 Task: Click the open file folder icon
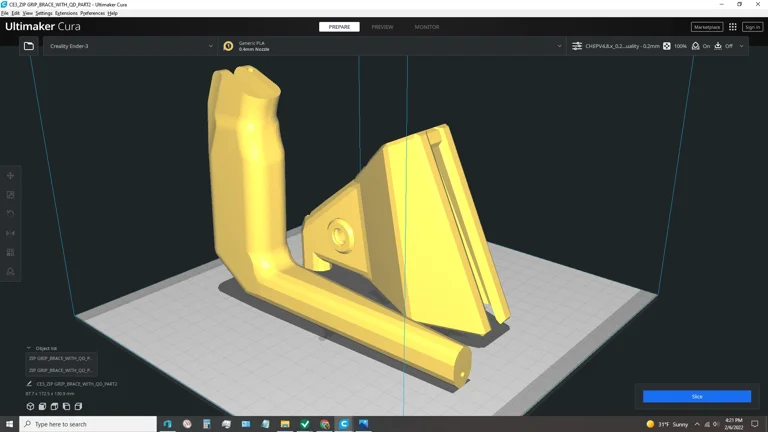[x=29, y=46]
